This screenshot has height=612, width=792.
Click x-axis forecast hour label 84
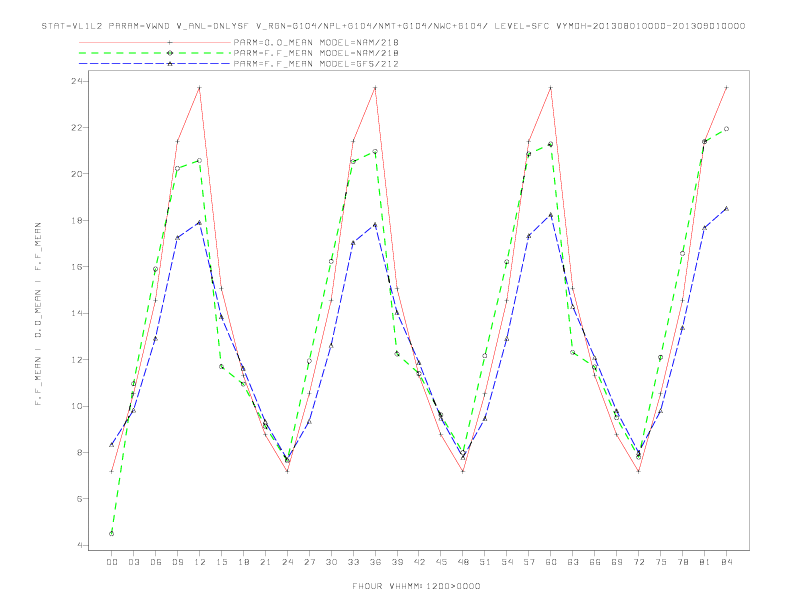(x=727, y=562)
